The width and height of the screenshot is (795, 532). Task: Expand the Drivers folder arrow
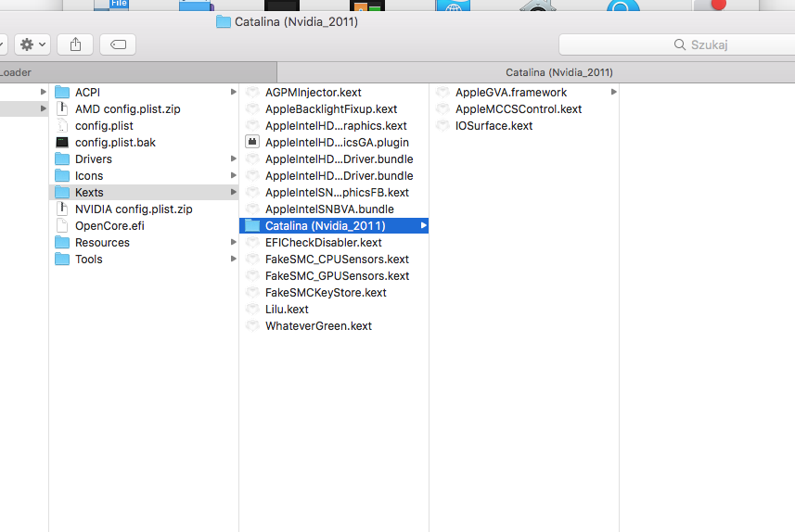click(233, 159)
